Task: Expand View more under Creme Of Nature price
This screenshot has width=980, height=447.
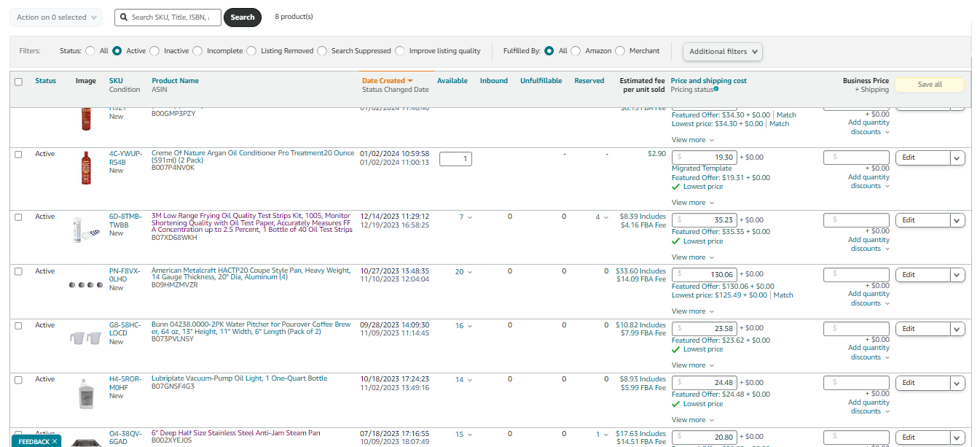Action: [x=693, y=203]
